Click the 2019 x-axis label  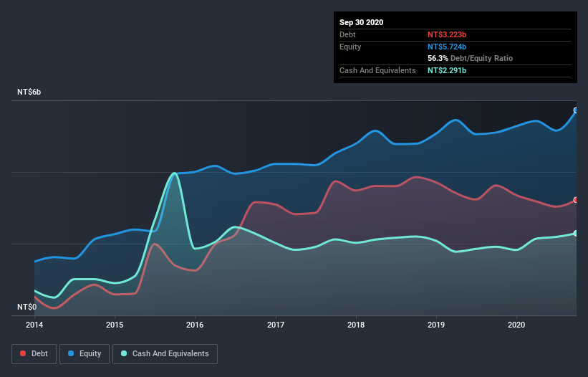[436, 325]
